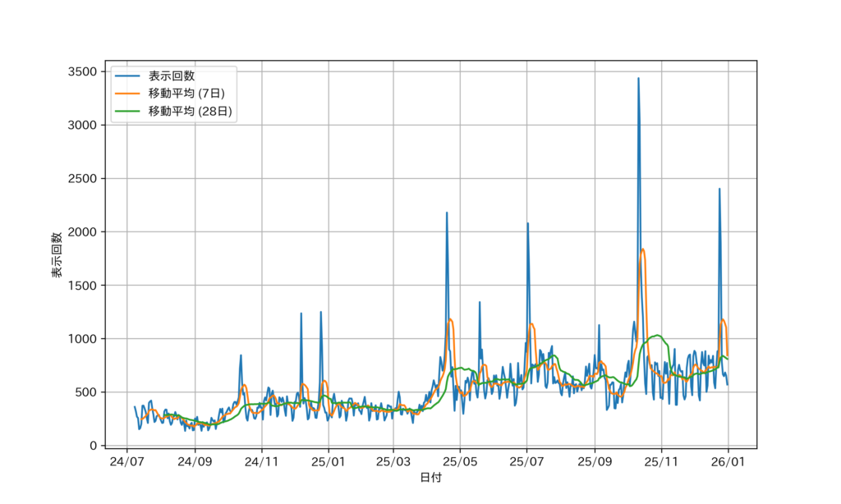The width and height of the screenshot is (841, 504).
Task: Click the 3500 y-axis tick label
Action: point(84,71)
